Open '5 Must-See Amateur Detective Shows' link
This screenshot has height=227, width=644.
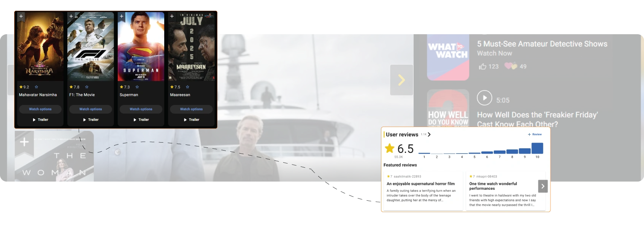(542, 44)
